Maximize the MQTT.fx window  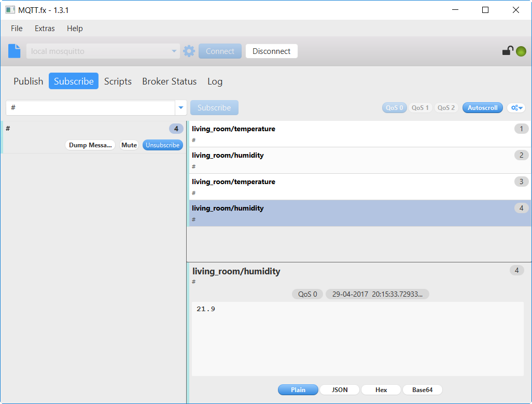pos(485,10)
